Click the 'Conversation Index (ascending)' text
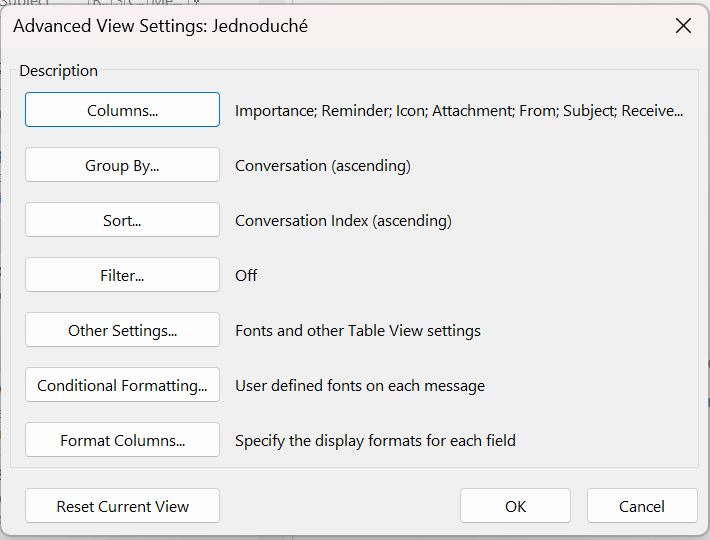This screenshot has width=710, height=540. click(x=343, y=220)
